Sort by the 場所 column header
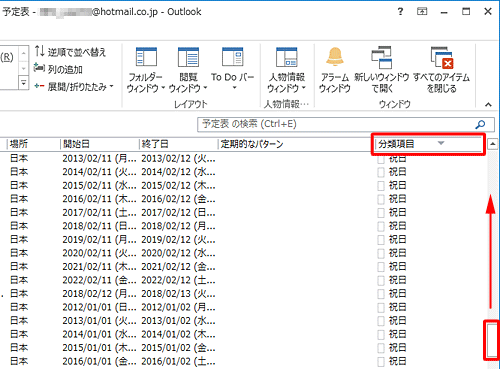The image size is (500, 369). 33,144
